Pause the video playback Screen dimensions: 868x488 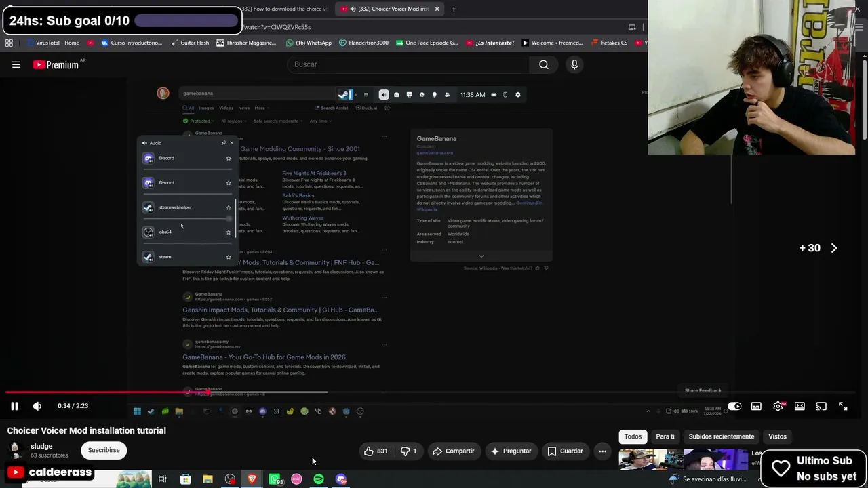point(14,406)
